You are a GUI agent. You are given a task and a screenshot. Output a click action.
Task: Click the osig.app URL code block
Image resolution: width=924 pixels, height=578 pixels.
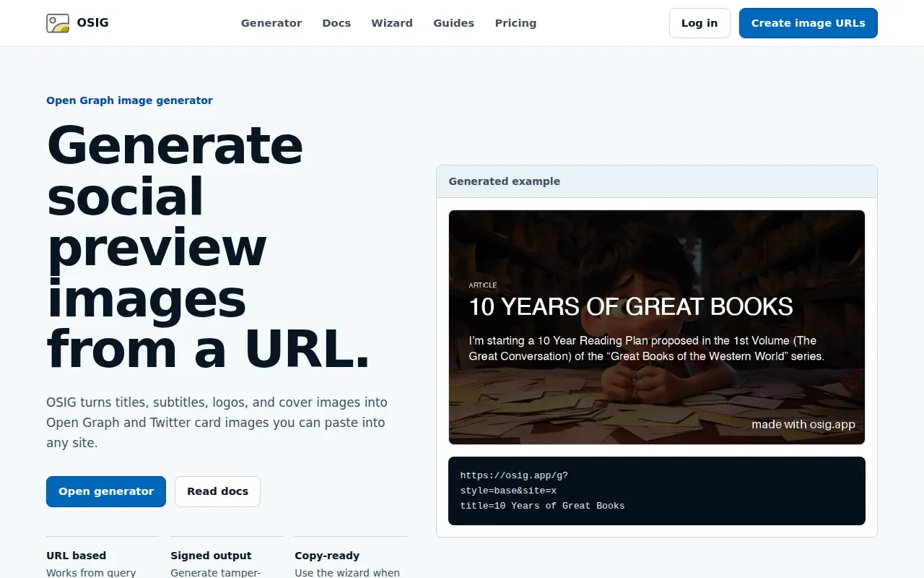pos(656,491)
